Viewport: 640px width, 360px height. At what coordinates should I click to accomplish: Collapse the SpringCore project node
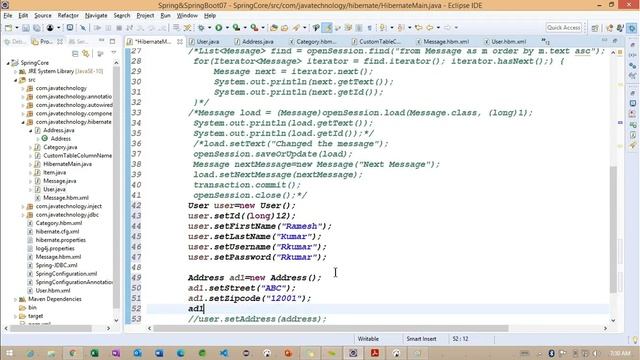tap(8, 63)
